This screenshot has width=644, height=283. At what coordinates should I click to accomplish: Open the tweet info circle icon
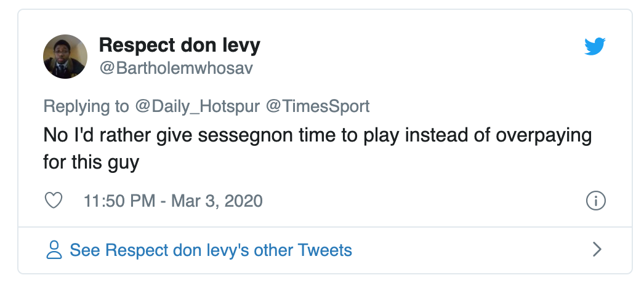click(x=596, y=201)
